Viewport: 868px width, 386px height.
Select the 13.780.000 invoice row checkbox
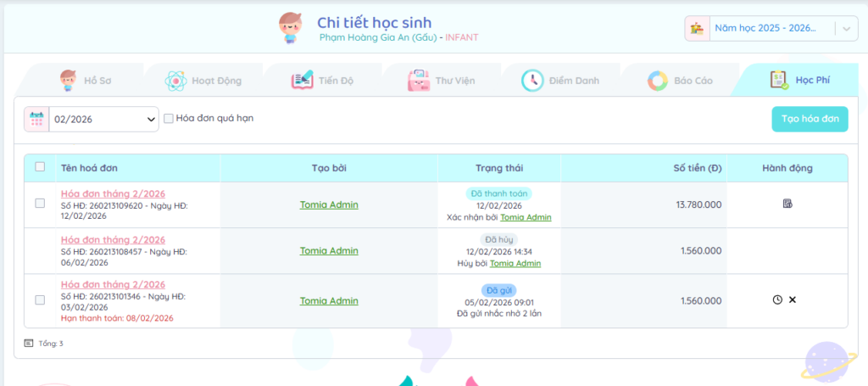pos(40,204)
